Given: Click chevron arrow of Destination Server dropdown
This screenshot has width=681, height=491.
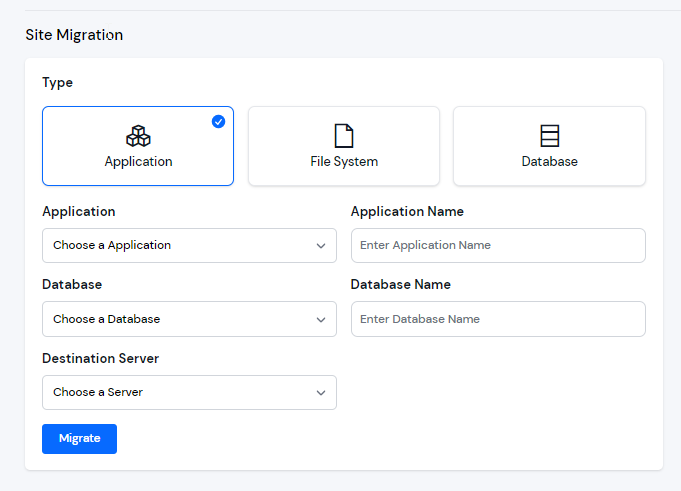Looking at the screenshot, I should pos(321,393).
